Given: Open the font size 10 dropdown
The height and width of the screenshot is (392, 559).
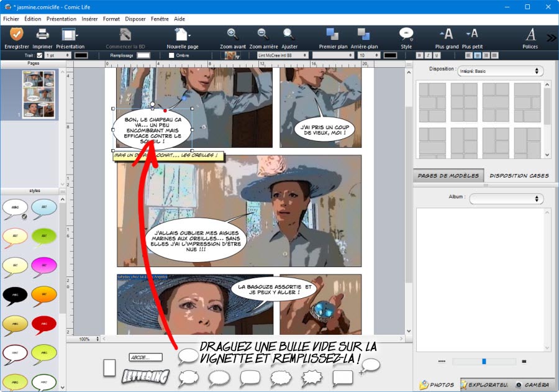Looking at the screenshot, I should tap(369, 55).
